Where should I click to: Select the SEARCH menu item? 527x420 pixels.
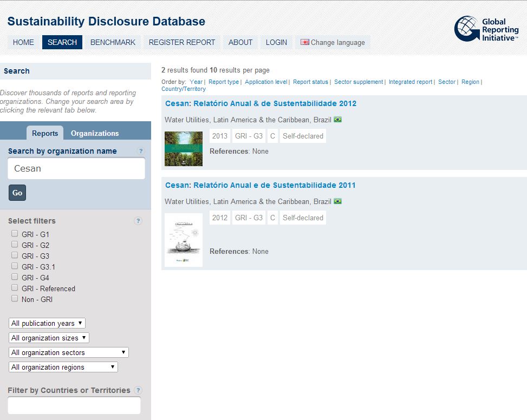(62, 42)
